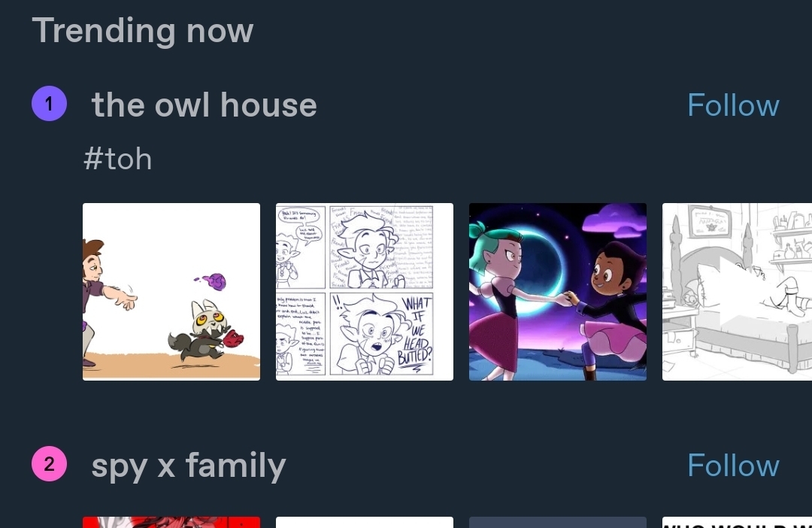812x528 pixels.
Task: Click the purple number 1 rank badge
Action: click(x=49, y=104)
